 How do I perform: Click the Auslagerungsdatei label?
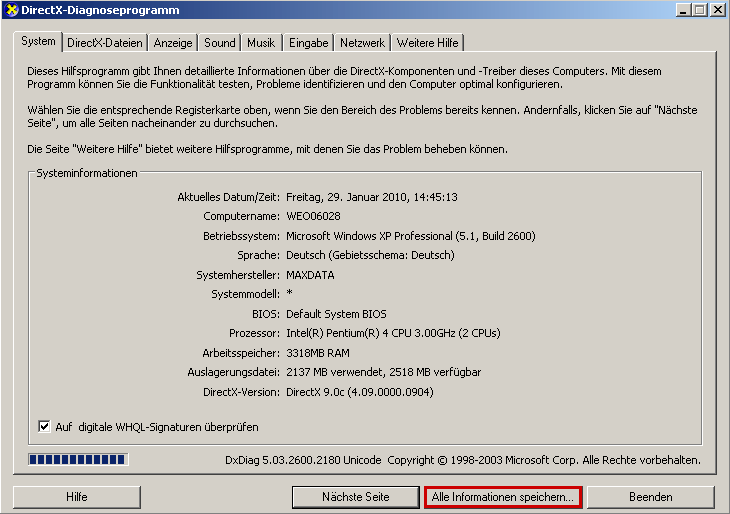[233, 372]
